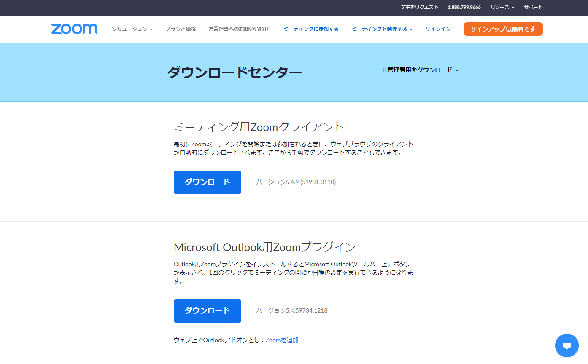The height and width of the screenshot is (364, 588).
Task: Click the Zoom logo
Action: pyautogui.click(x=74, y=29)
